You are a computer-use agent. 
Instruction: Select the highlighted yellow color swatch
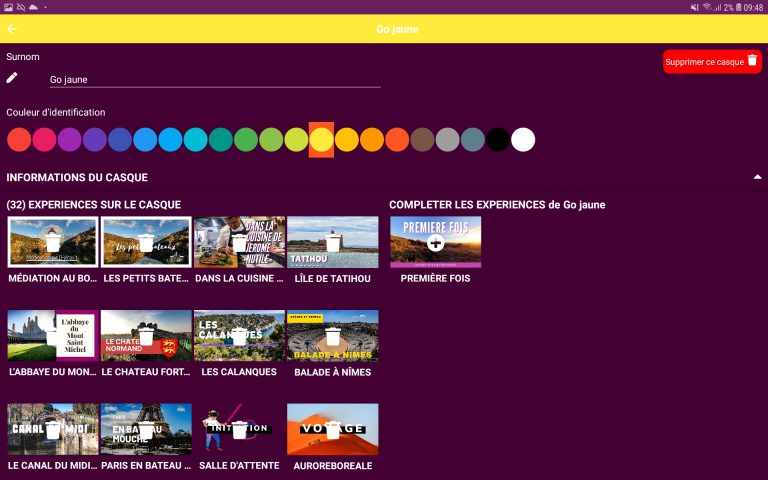(x=321, y=140)
